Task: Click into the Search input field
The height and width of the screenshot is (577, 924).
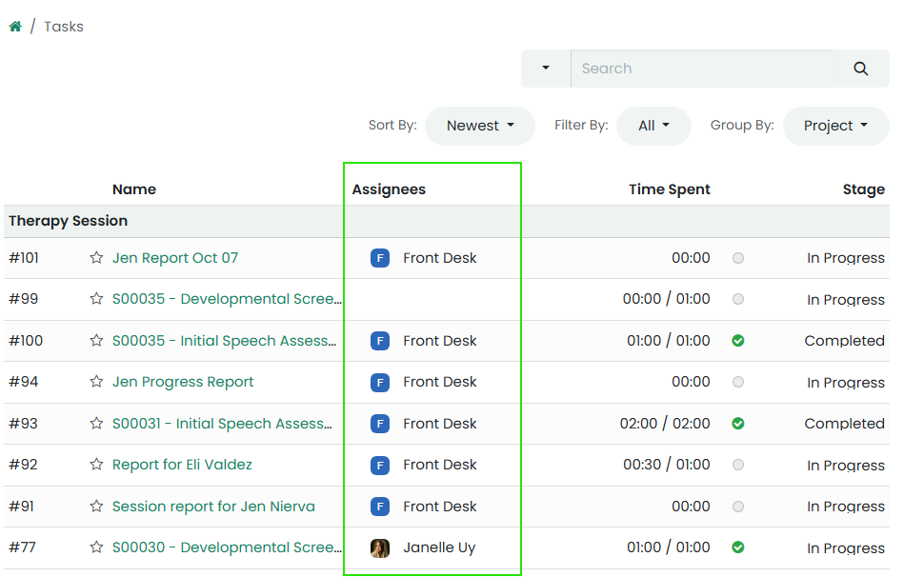Action: 705,69
